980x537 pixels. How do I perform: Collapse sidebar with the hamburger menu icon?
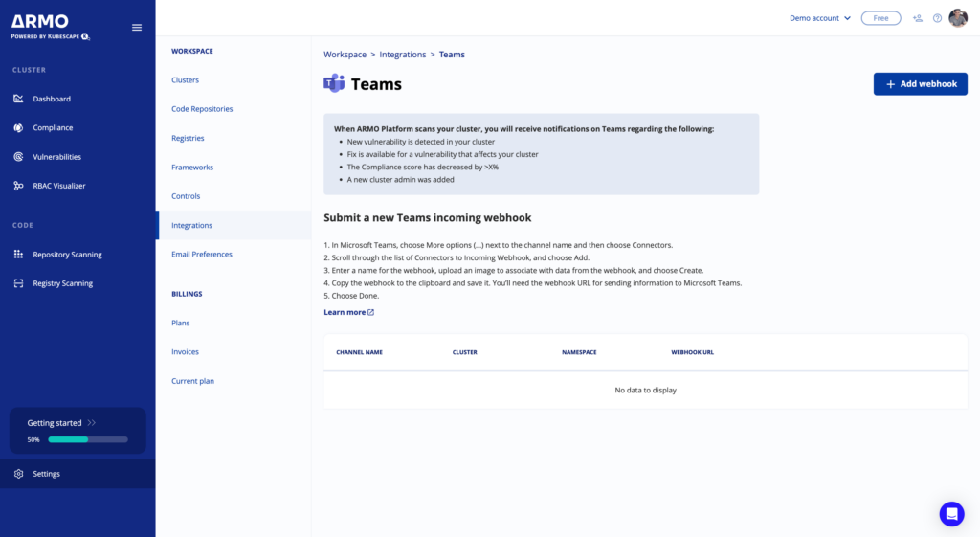(x=137, y=28)
